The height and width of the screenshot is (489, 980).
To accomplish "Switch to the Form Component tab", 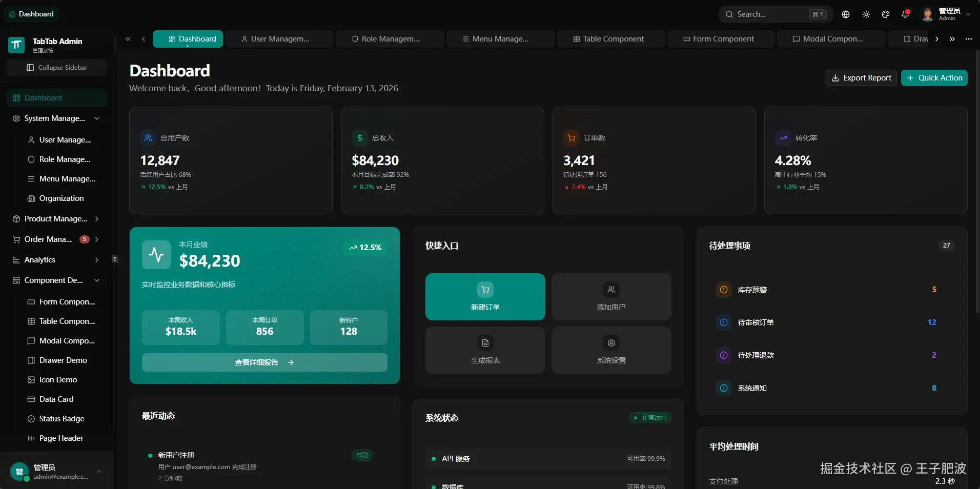I will tap(721, 39).
